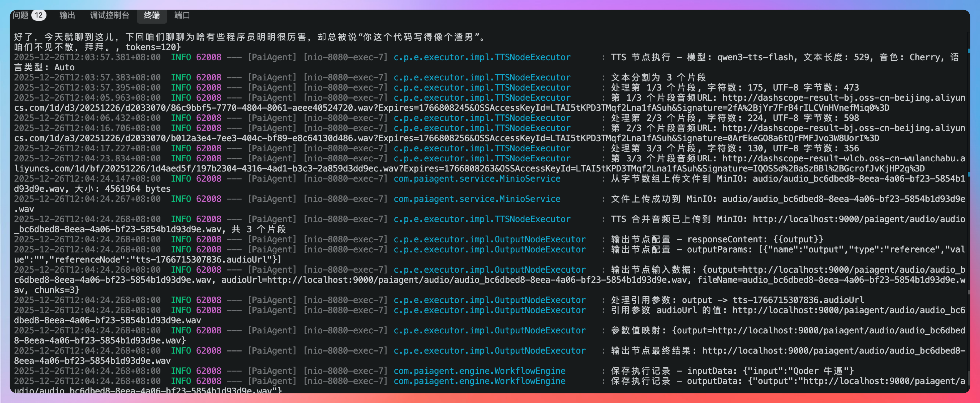Open the 第 3/3 wulanchabu audio URL link
The width and height of the screenshot is (980, 403).
(x=843, y=159)
